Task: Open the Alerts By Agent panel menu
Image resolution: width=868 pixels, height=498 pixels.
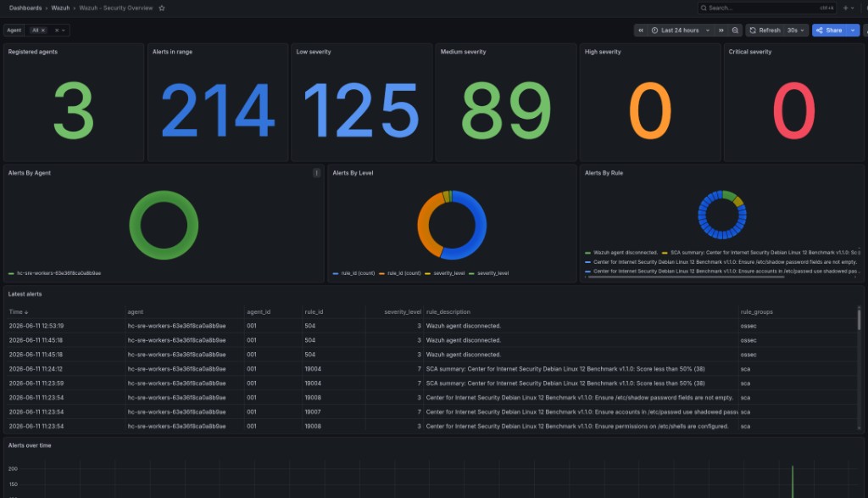Action: point(317,173)
